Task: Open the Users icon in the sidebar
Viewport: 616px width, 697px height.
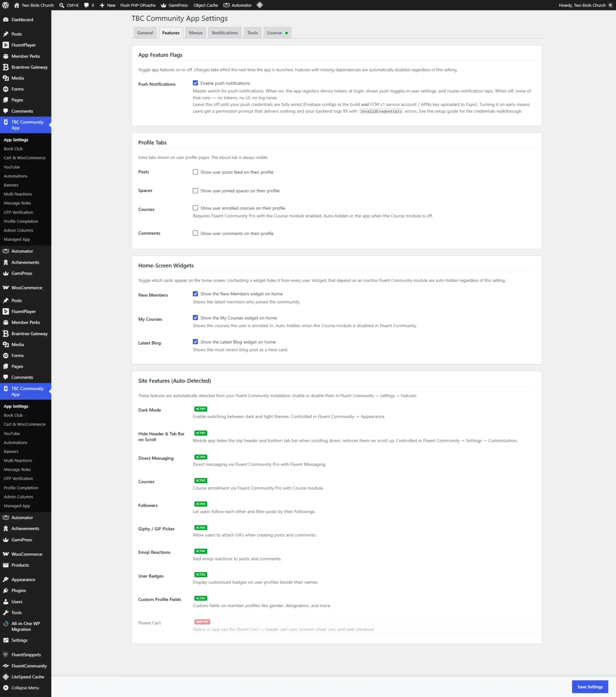Action: pyautogui.click(x=6, y=602)
